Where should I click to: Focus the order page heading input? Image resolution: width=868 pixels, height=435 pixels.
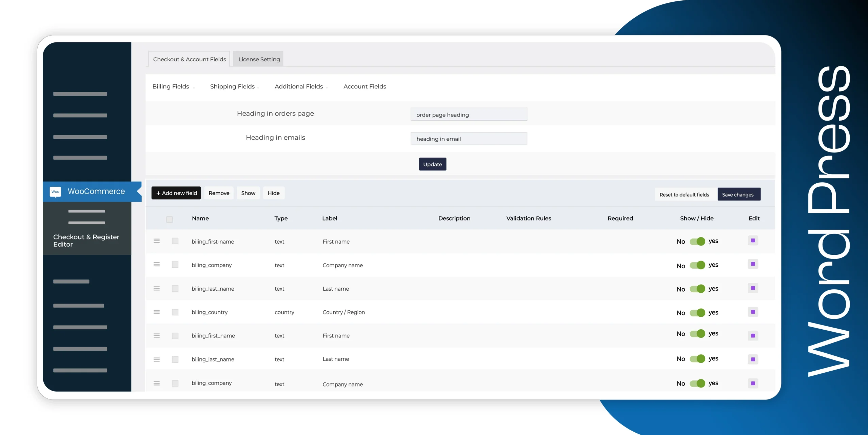[x=469, y=115]
